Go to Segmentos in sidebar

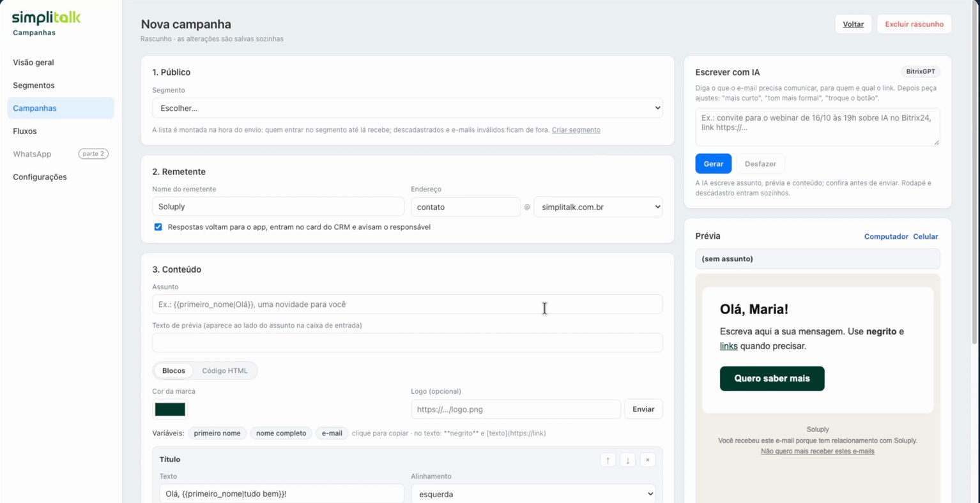coord(60,86)
